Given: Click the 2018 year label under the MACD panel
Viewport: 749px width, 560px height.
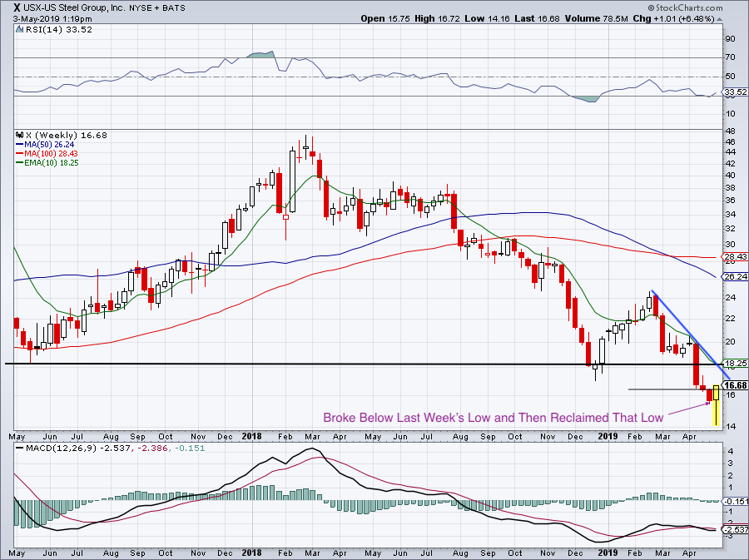Looking at the screenshot, I should 251,553.
